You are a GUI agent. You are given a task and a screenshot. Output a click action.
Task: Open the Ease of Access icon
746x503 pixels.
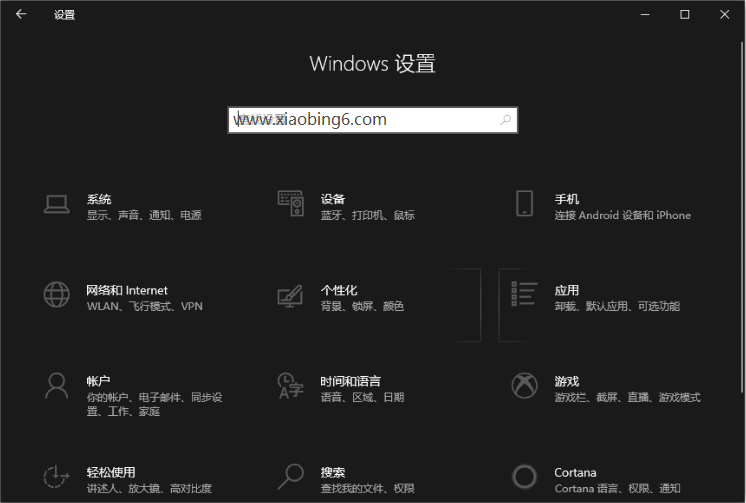[x=57, y=476]
